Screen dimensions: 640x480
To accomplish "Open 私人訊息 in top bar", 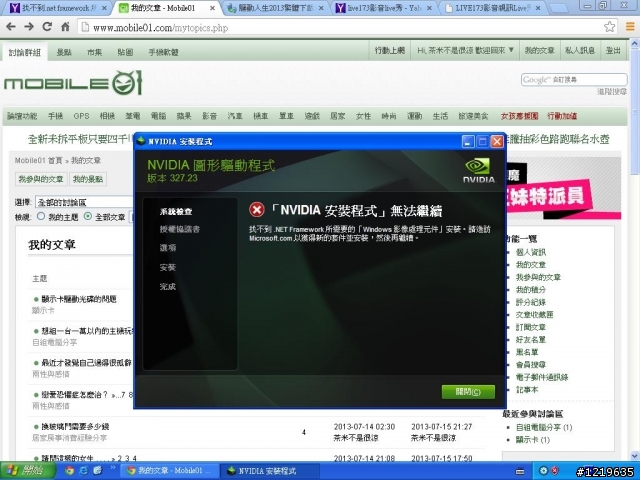I will pyautogui.click(x=580, y=51).
